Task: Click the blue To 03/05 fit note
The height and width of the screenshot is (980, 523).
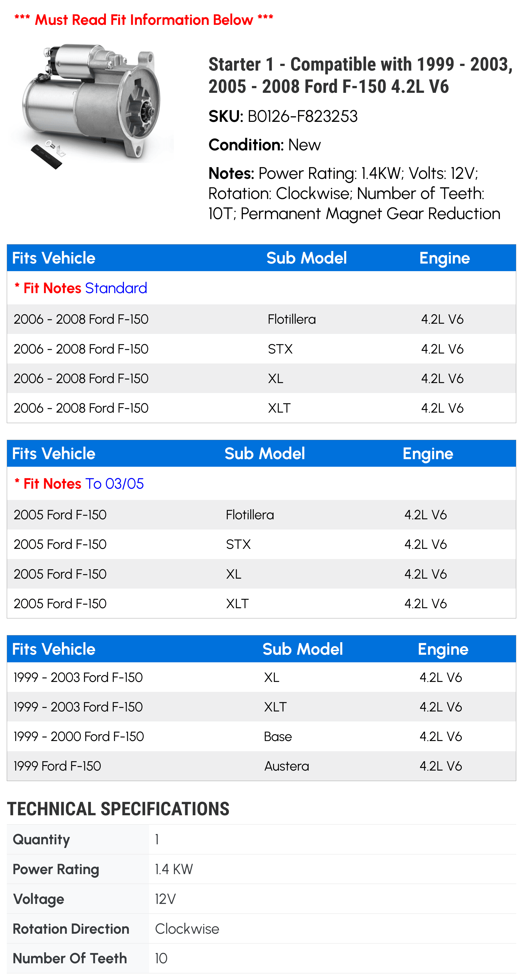Action: [x=115, y=484]
